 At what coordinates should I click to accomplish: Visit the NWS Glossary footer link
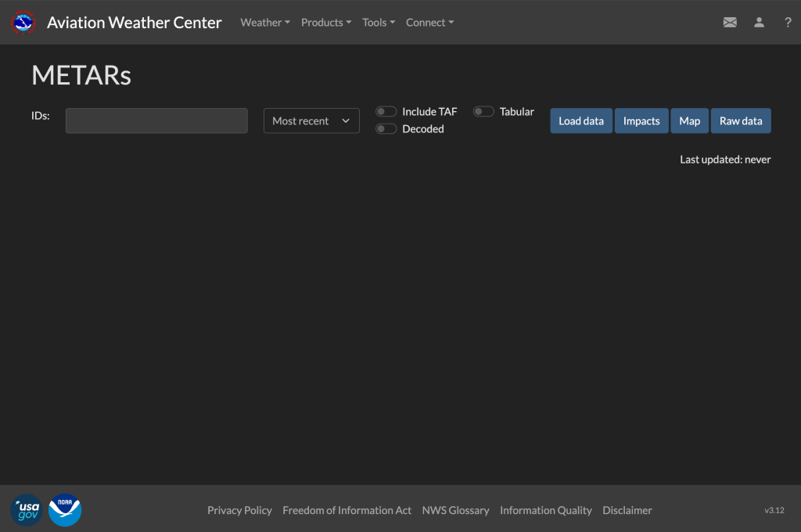coord(455,510)
